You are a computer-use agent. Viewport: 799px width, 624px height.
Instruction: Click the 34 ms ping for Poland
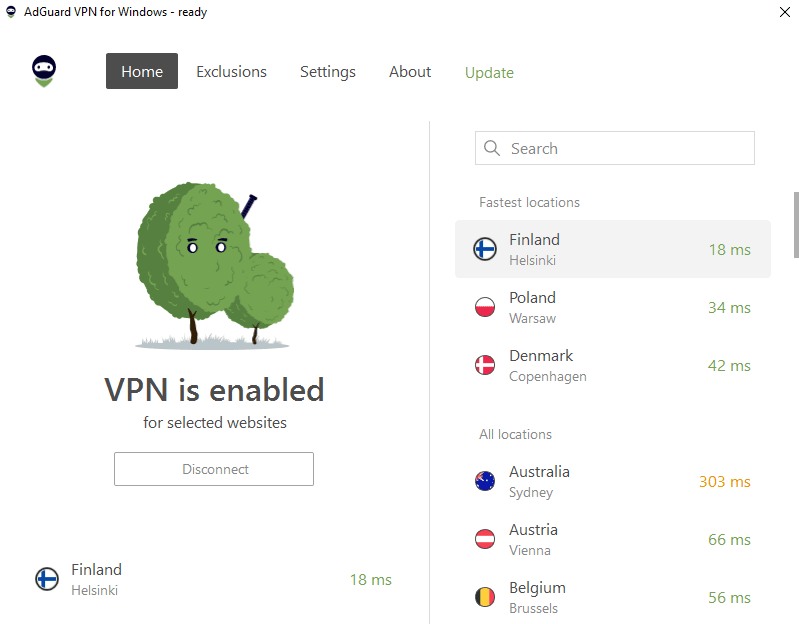click(x=729, y=308)
